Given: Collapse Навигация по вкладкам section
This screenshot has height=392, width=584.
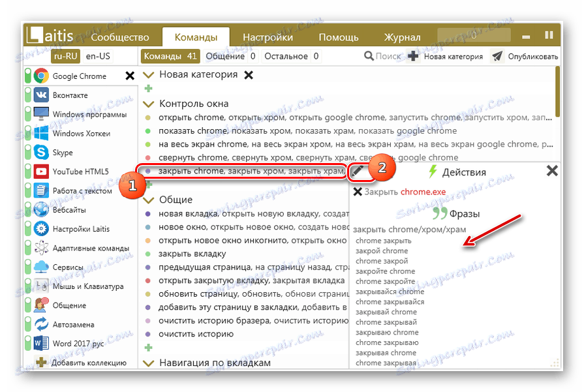Looking at the screenshot, I should [x=149, y=363].
